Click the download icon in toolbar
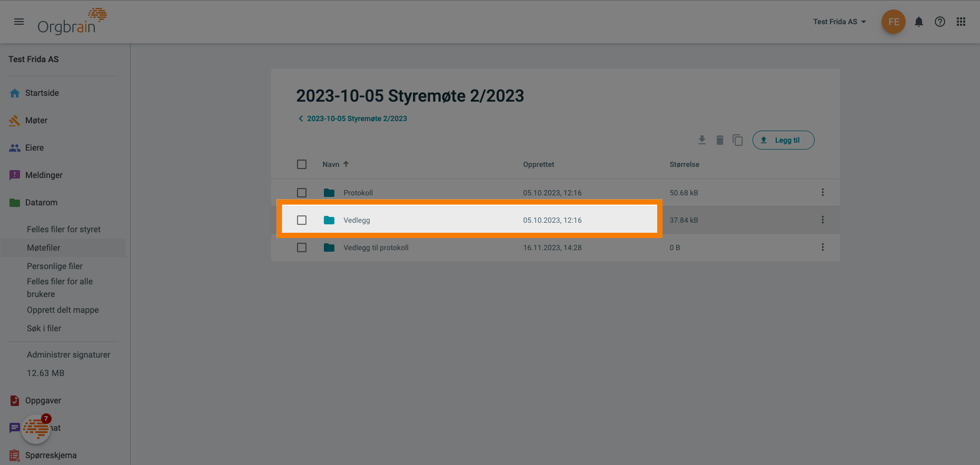980x465 pixels. point(702,140)
